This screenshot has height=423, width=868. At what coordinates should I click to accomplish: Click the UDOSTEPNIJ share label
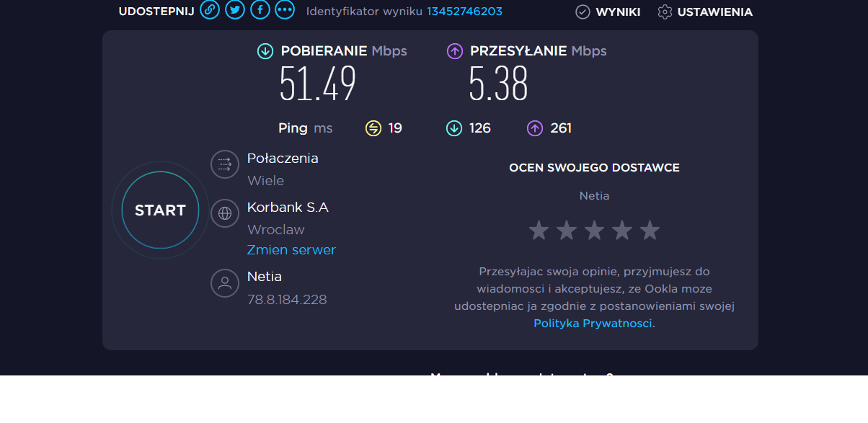coord(156,12)
